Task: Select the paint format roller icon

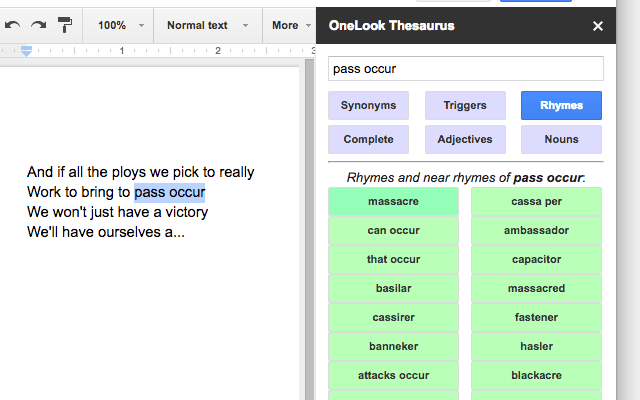Action: pyautogui.click(x=65, y=25)
